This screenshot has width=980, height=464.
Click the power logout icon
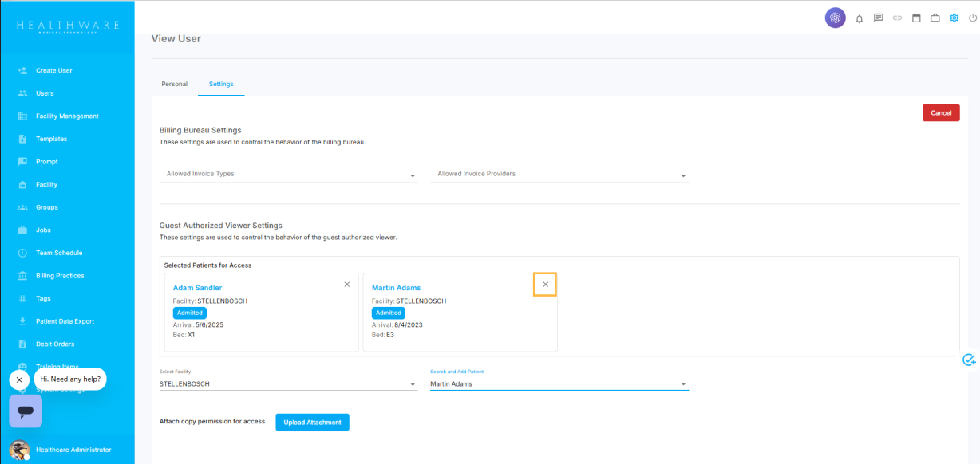point(972,18)
